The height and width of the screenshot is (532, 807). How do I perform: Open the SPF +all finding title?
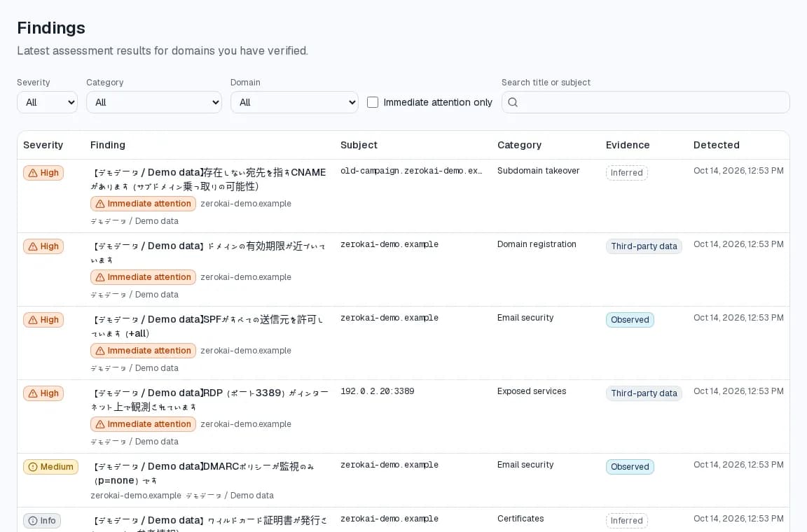pyautogui.click(x=207, y=326)
